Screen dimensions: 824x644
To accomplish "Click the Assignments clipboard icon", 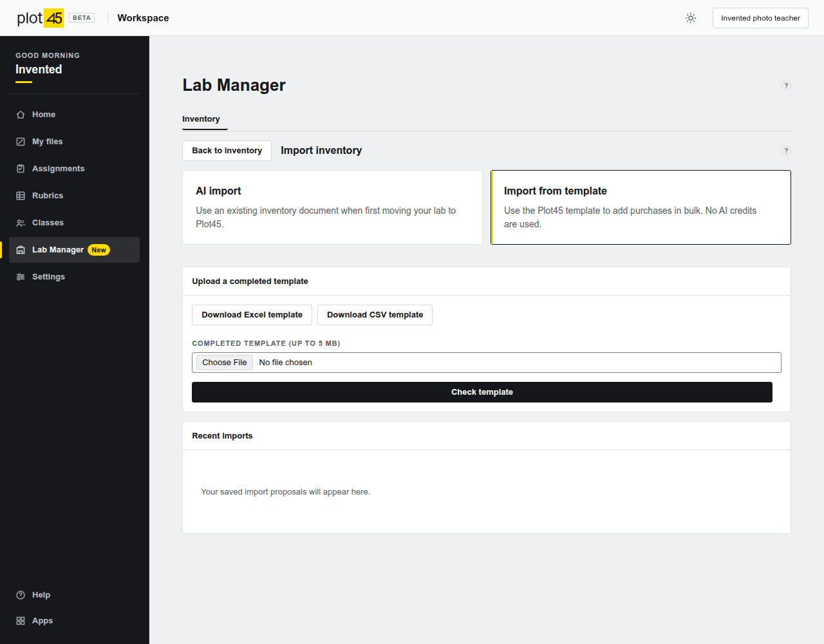I will [x=21, y=169].
